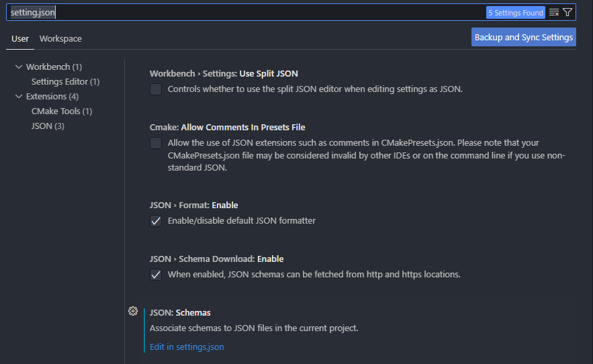This screenshot has width=593, height=364.
Task: Click Backup and Sync Settings button
Action: point(523,37)
